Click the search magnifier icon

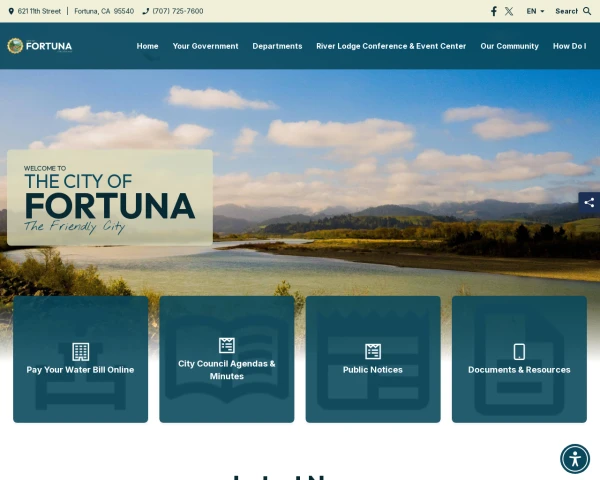click(x=587, y=11)
